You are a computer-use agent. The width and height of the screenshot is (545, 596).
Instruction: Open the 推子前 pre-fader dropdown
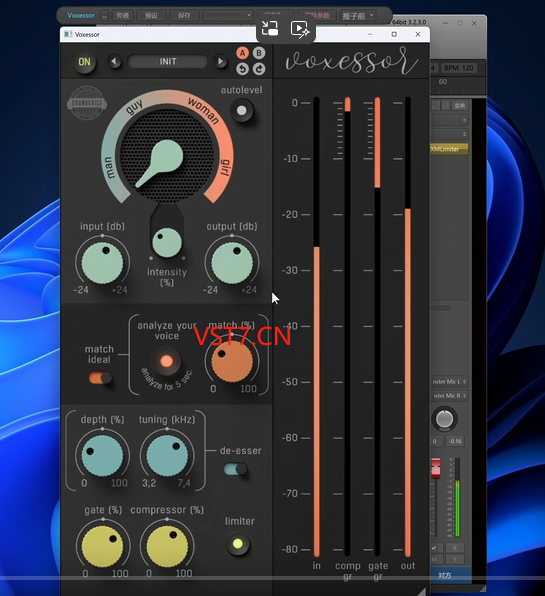tap(358, 16)
